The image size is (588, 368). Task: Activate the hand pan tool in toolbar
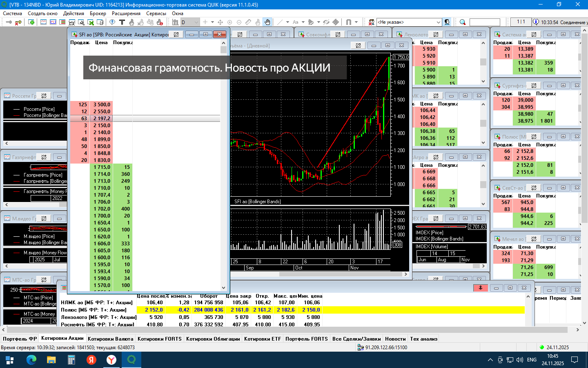click(267, 22)
